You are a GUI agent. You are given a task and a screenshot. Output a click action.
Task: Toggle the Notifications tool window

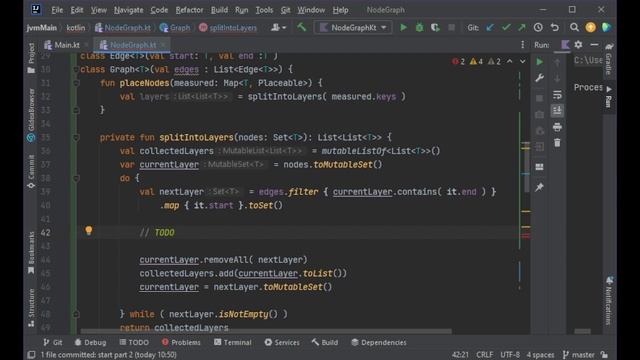coord(609,300)
